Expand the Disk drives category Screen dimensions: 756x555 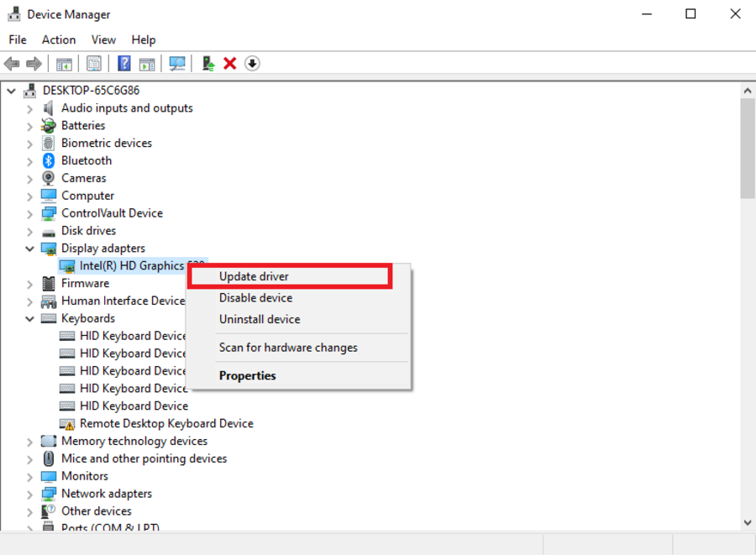pos(30,232)
